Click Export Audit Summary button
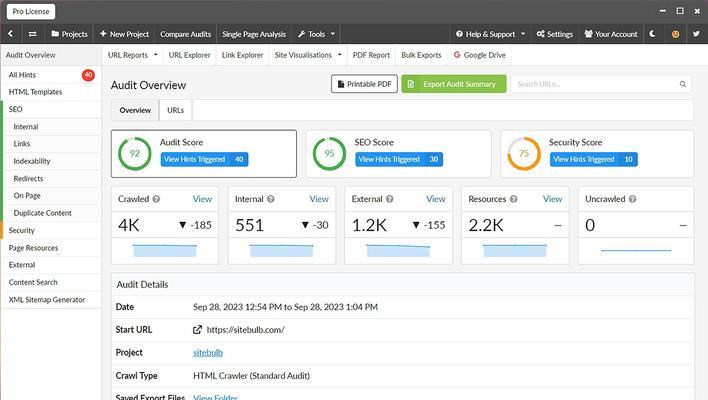Viewport: 708px width, 400px height. (x=454, y=84)
